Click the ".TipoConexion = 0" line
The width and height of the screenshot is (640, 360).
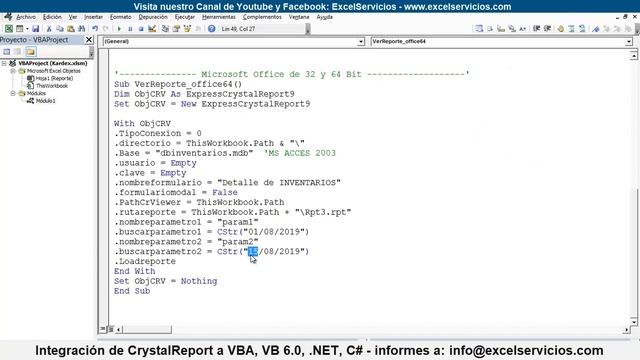pos(158,133)
